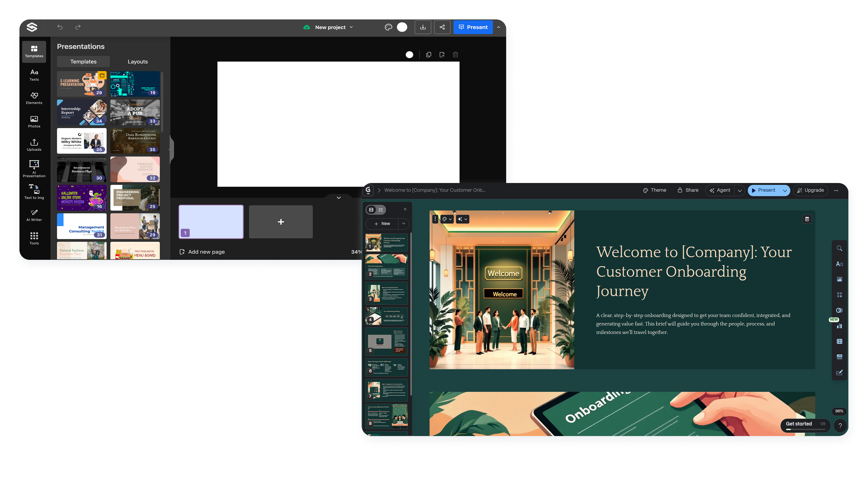This screenshot has width=868, height=488.
Task: Delete page using the trash icon
Action: click(x=455, y=54)
